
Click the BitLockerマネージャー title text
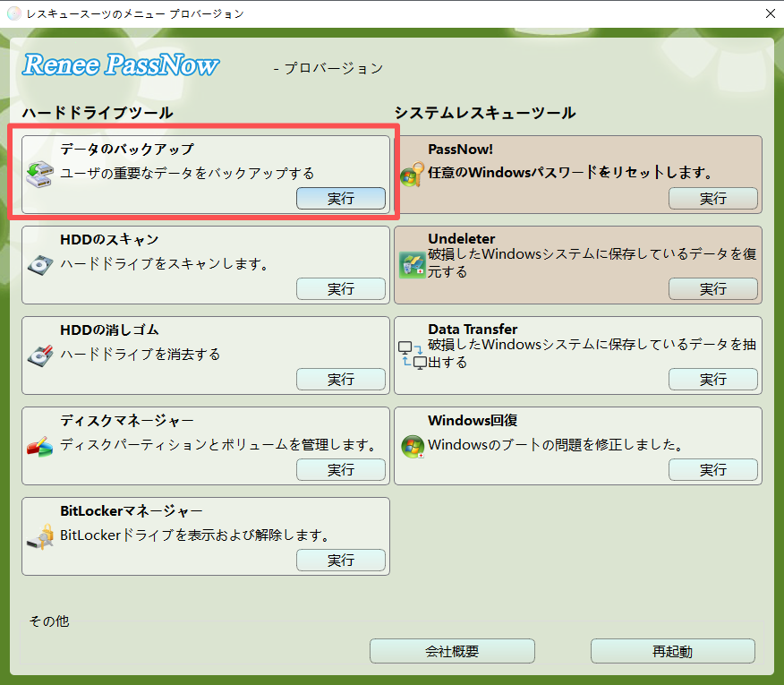(x=132, y=511)
